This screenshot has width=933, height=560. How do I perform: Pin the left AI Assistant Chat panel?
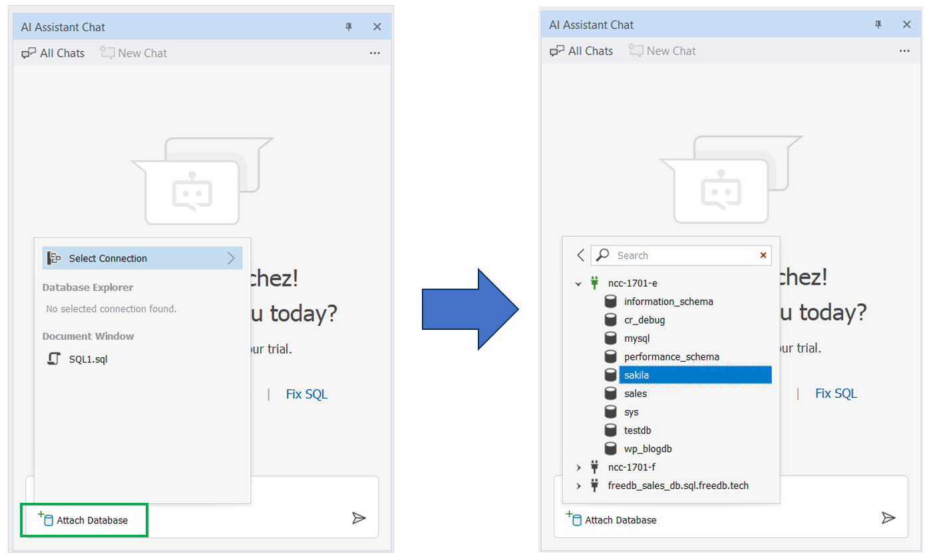click(x=349, y=27)
